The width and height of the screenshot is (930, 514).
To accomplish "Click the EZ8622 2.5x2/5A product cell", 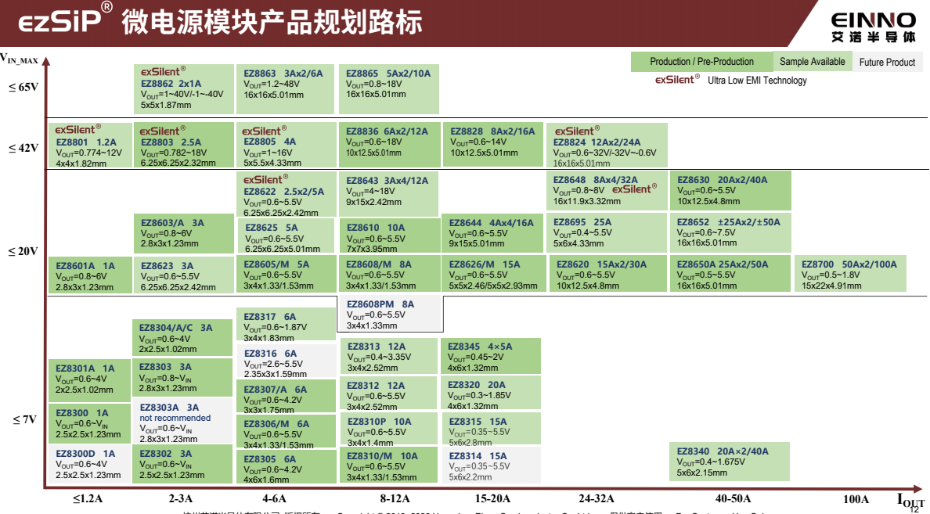I will [x=286, y=194].
